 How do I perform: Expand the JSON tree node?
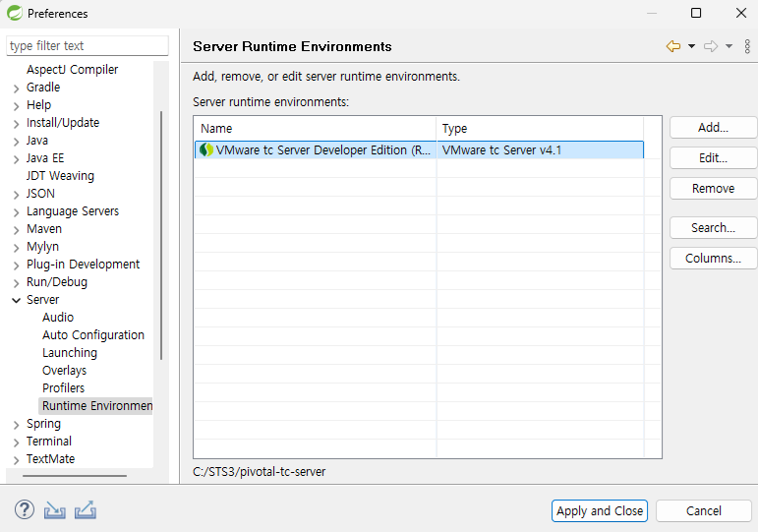click(x=17, y=195)
